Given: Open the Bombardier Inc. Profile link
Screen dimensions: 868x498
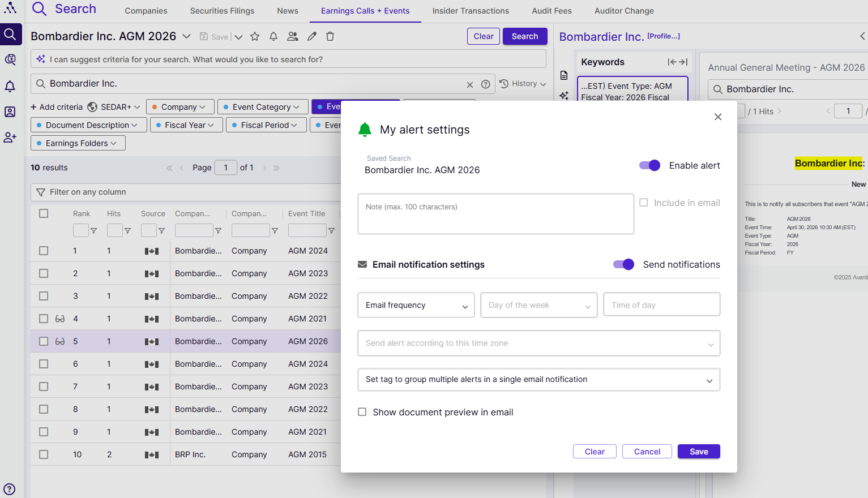Looking at the screenshot, I should (664, 36).
